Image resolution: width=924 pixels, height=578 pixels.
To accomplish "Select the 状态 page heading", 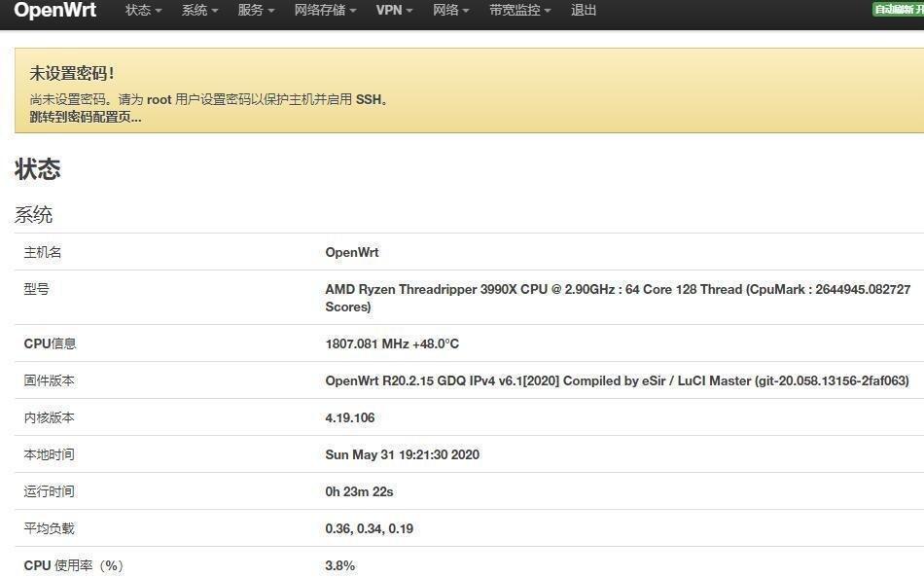I will point(37,168).
